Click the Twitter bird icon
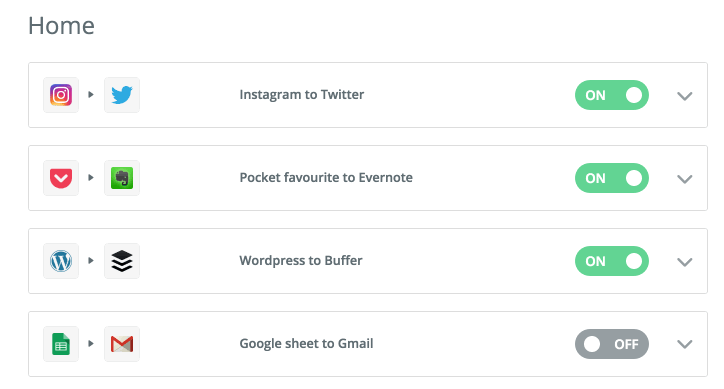This screenshot has width=724, height=389. 122,95
